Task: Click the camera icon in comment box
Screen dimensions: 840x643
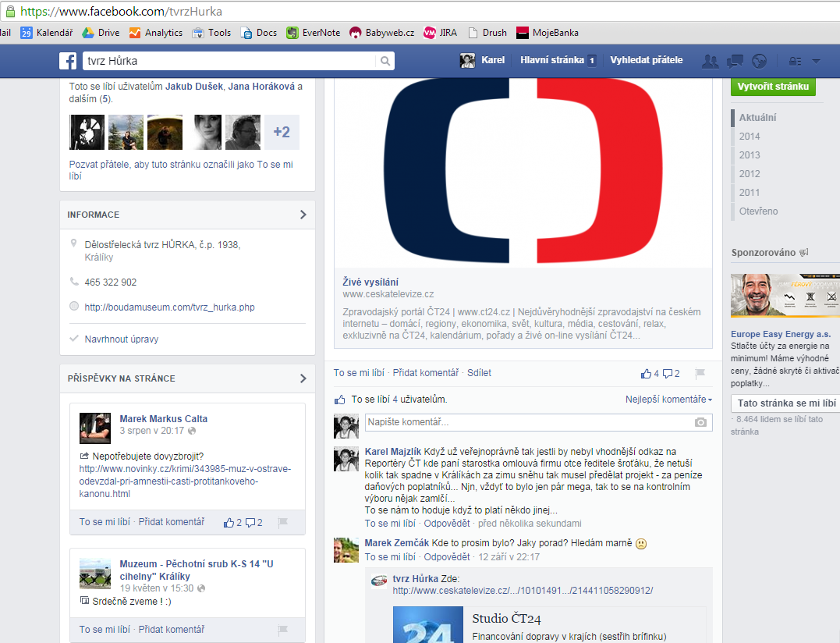Action: pos(700,422)
